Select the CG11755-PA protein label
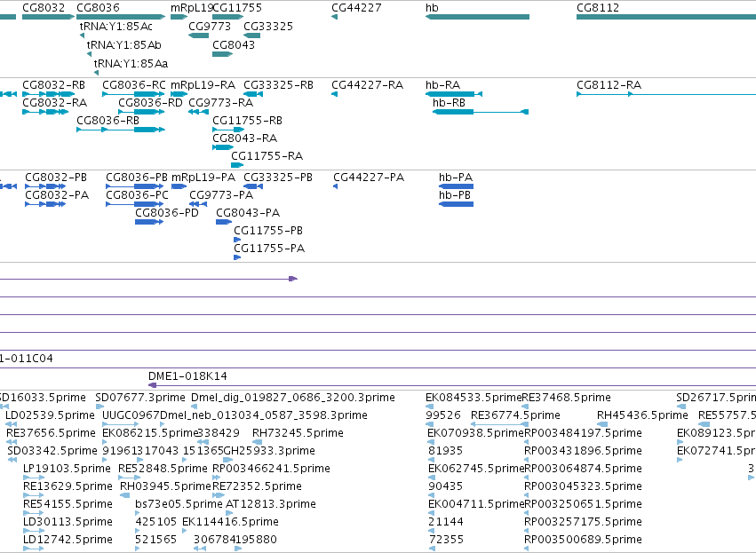This screenshot has height=553, width=756. click(269, 249)
